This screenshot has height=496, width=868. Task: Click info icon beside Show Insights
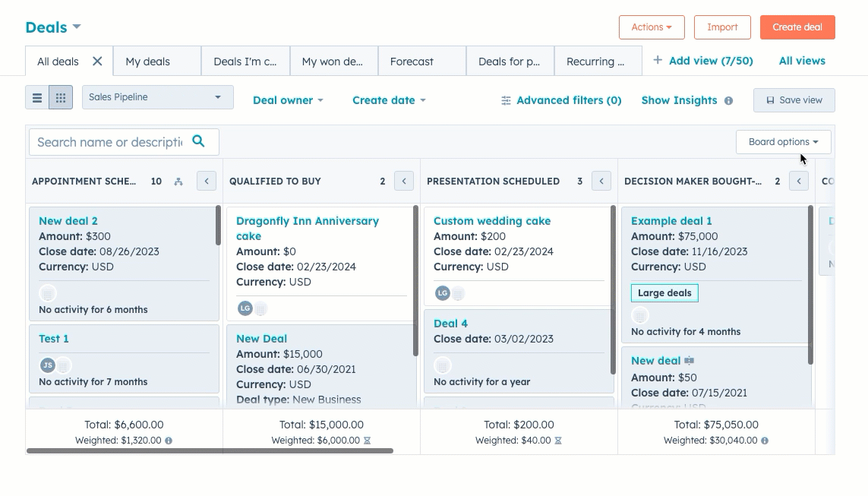click(728, 101)
